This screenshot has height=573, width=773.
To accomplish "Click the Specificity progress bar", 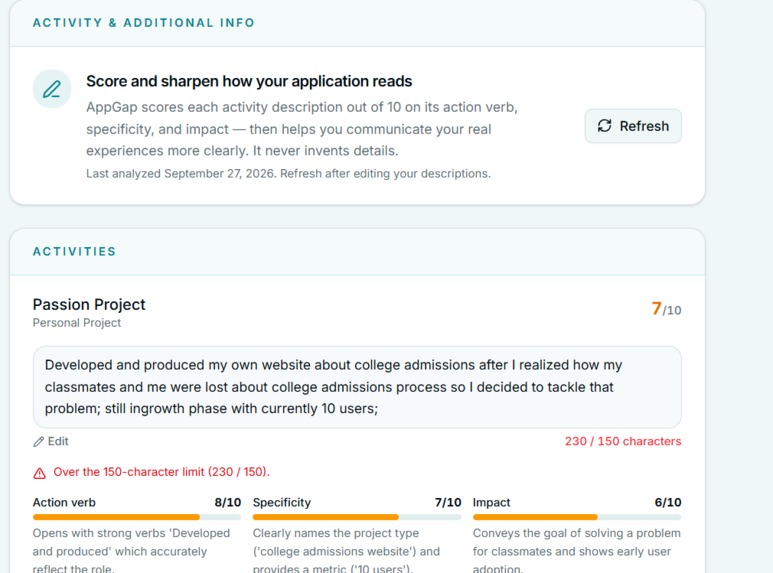I will [x=357, y=517].
